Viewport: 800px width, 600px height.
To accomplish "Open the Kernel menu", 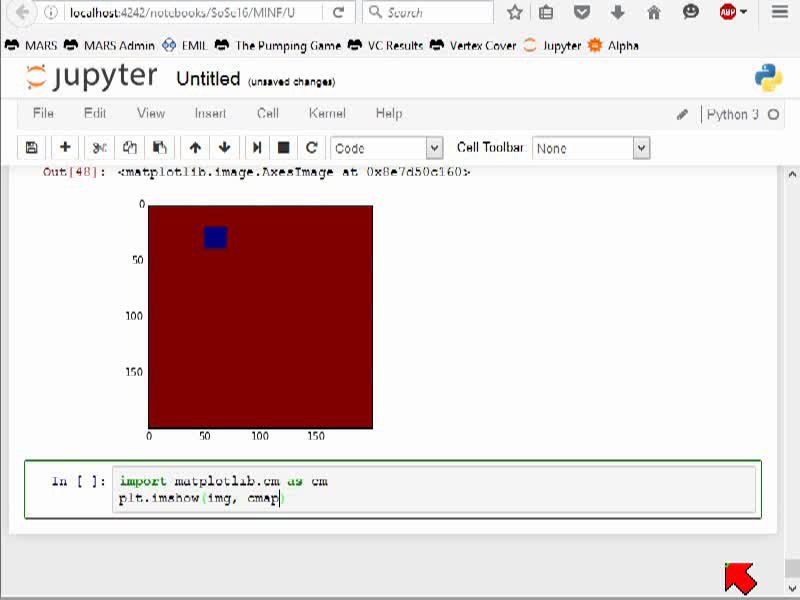I will (x=327, y=113).
